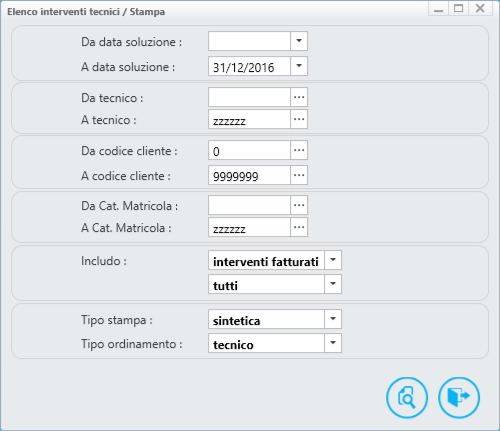Click the A tecnico zzzzzz field
This screenshot has width=500, height=431.
coord(249,119)
